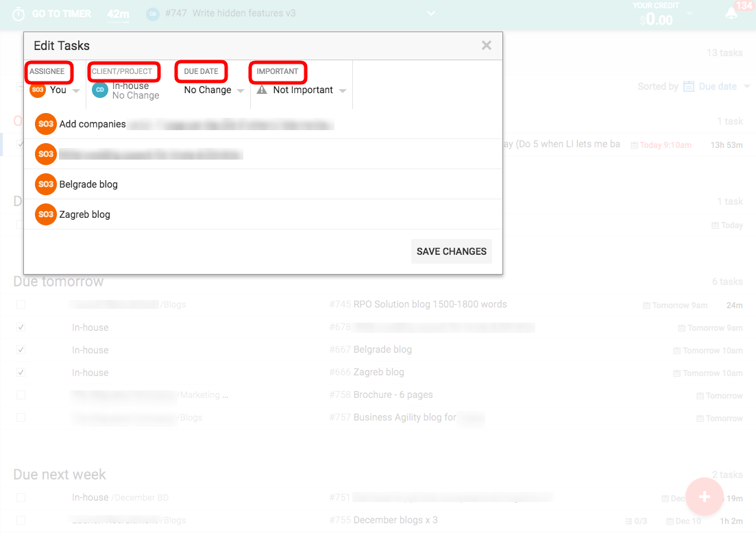Viewport: 756px width, 537px height.
Task: Uncheck the checkbox for task #678
Action: click(21, 327)
